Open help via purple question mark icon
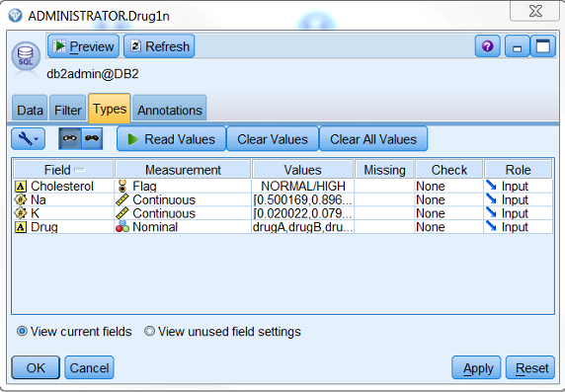Image resolution: width=565 pixels, height=392 pixels. click(488, 46)
